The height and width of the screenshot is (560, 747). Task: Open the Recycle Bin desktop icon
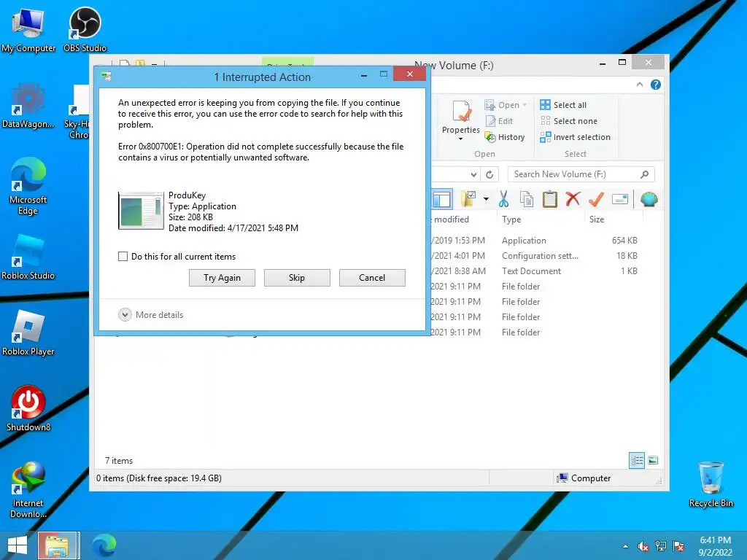[x=711, y=485]
